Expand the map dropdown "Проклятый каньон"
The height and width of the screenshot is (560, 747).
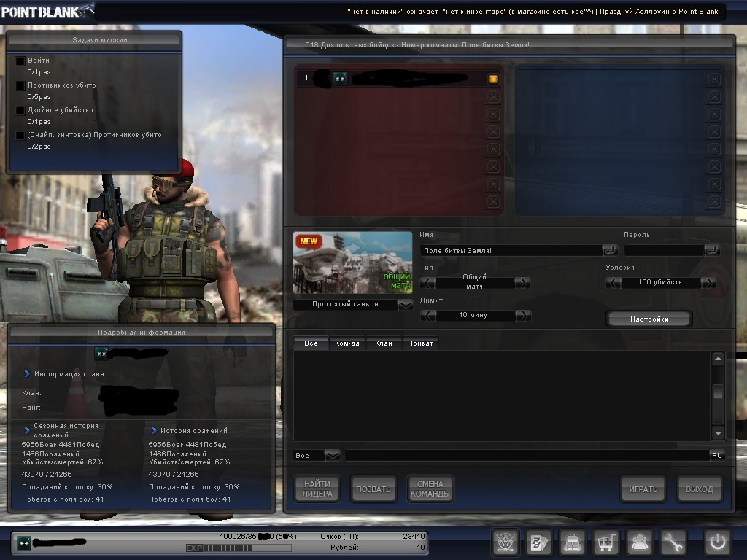pos(405,305)
